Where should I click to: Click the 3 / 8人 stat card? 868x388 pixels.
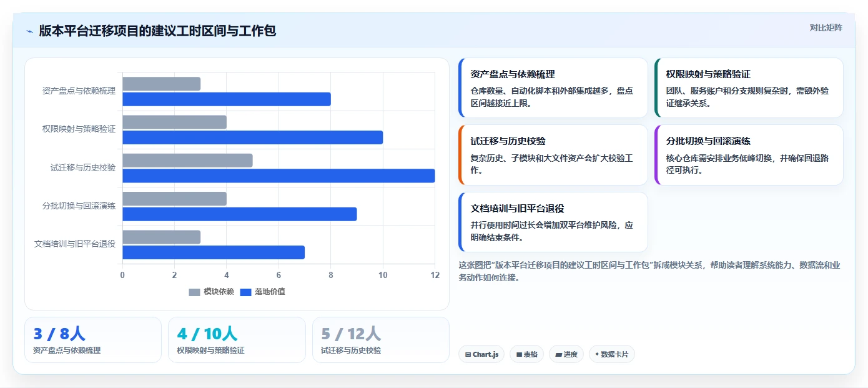tap(93, 340)
